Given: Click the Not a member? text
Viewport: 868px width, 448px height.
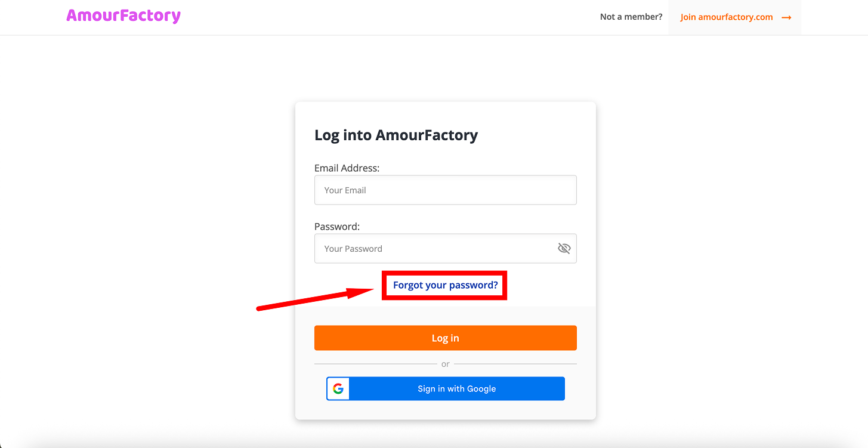Looking at the screenshot, I should (x=631, y=17).
